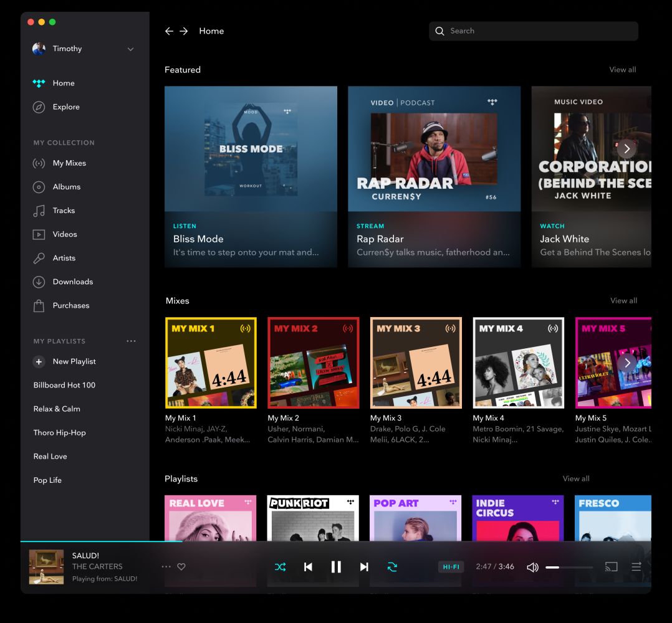Mute the volume speaker icon
Screen dimensions: 672x623
pos(532,568)
